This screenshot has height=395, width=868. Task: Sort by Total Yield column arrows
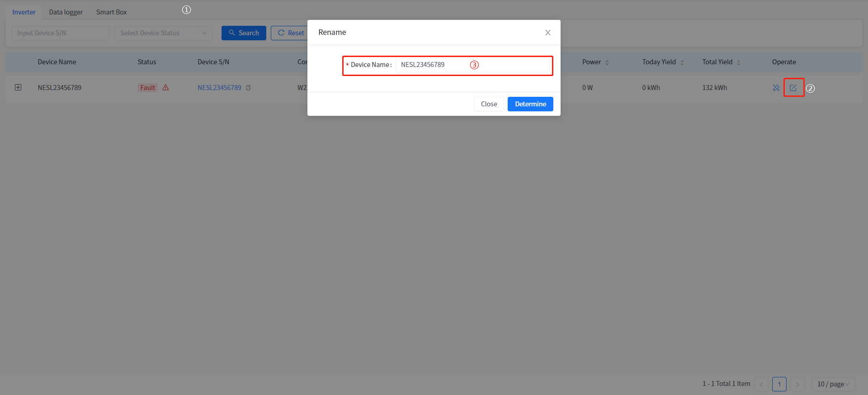coord(739,62)
